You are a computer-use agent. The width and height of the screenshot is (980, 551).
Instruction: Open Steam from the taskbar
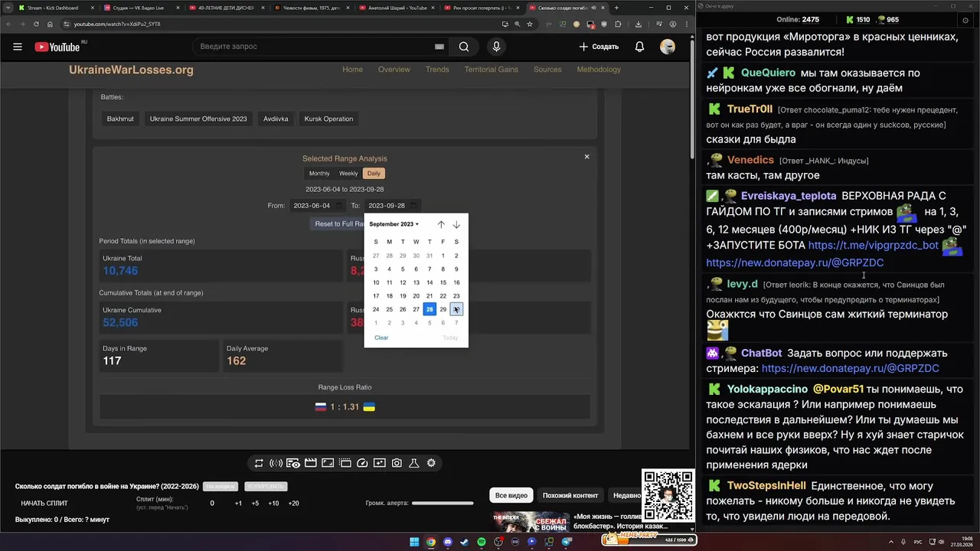pyautogui.click(x=465, y=542)
